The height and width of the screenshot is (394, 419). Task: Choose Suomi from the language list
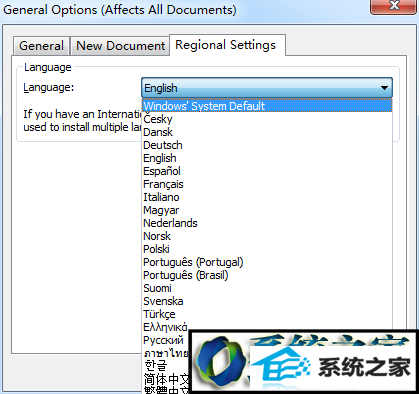(267, 288)
